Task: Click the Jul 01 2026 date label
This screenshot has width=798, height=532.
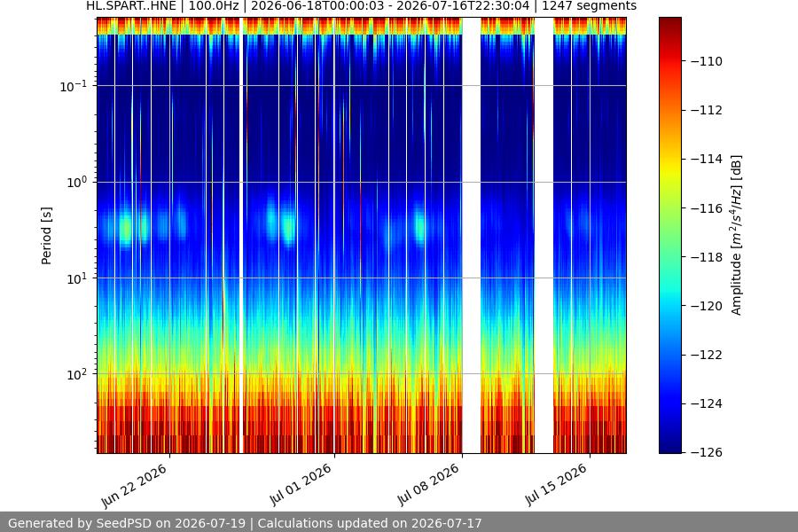Action: pos(301,484)
